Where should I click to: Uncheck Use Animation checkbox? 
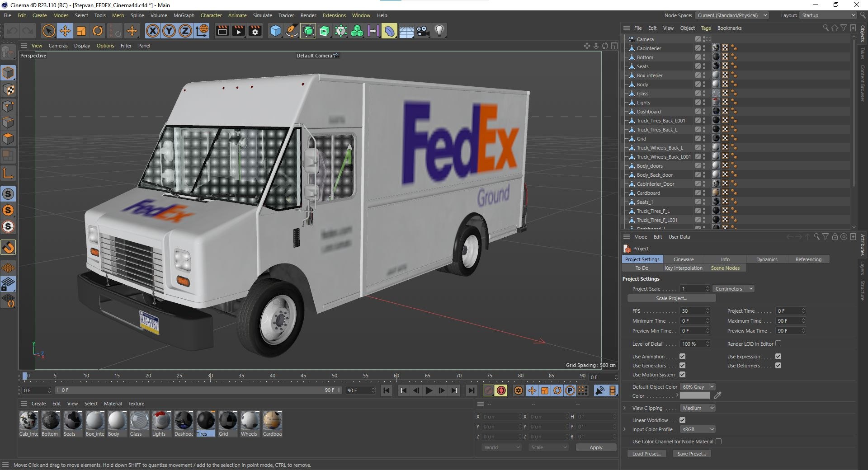click(x=682, y=357)
